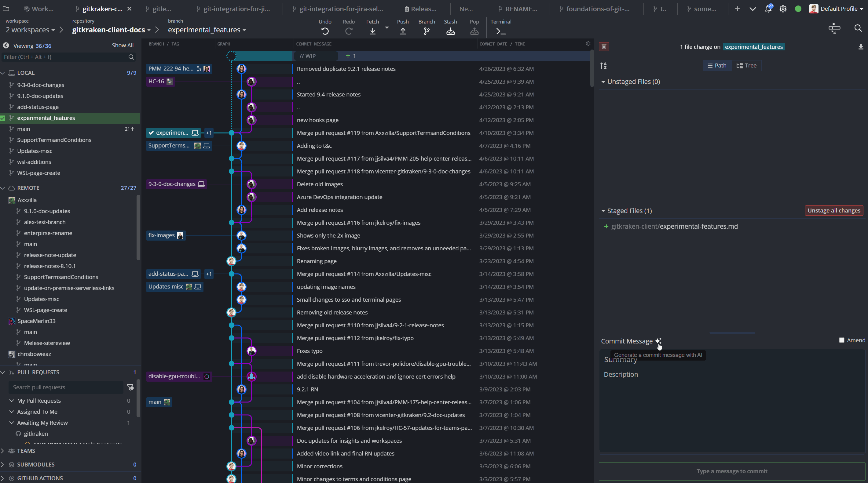This screenshot has height=483, width=868.
Task: Click pull request filter icon
Action: pyautogui.click(x=130, y=387)
